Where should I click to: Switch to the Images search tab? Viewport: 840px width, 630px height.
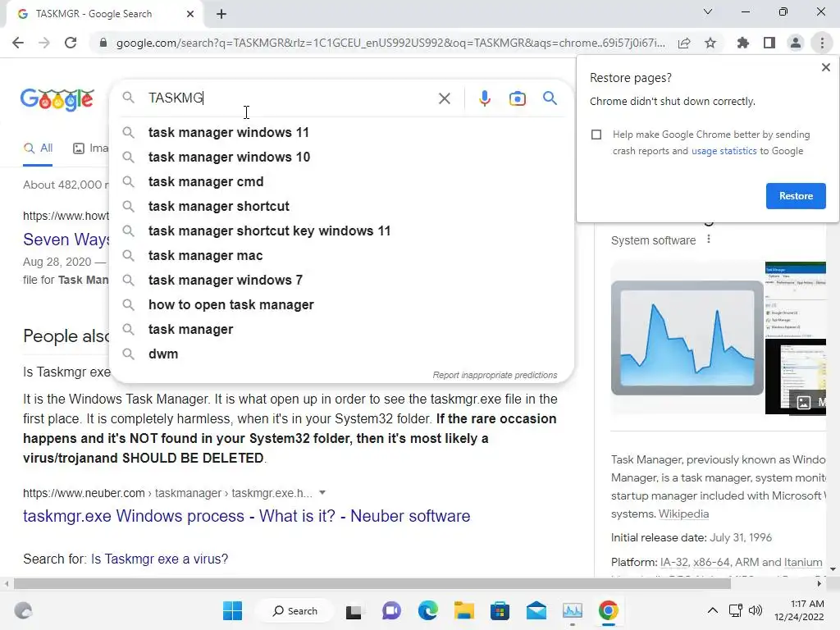pos(91,148)
